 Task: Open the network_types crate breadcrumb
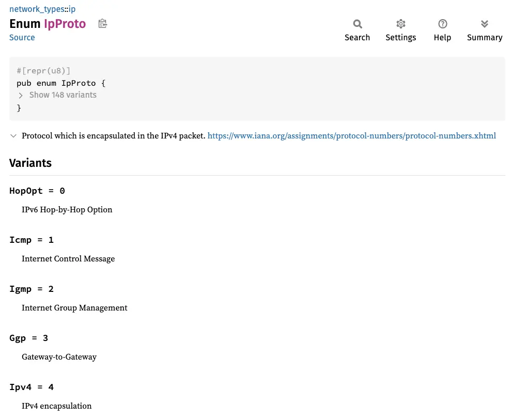(x=37, y=9)
